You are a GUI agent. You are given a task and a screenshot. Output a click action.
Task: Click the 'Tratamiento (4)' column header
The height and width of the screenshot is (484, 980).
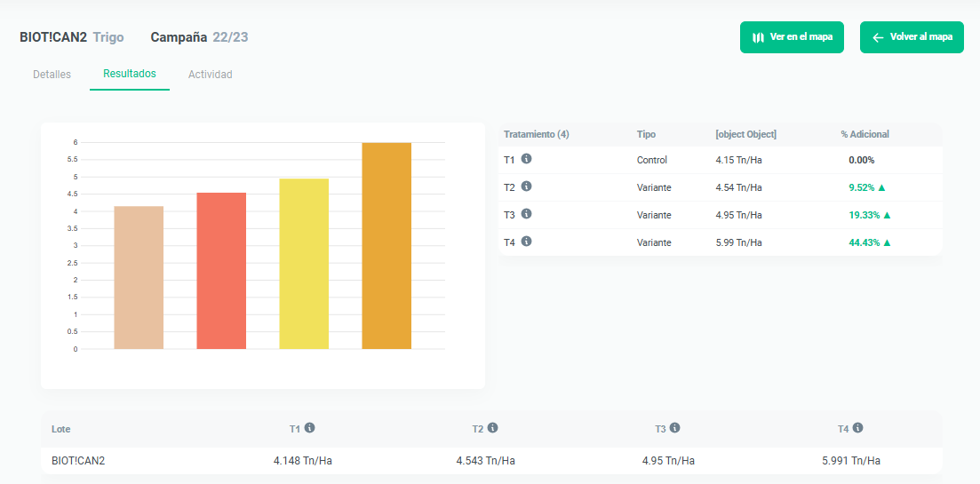click(537, 134)
